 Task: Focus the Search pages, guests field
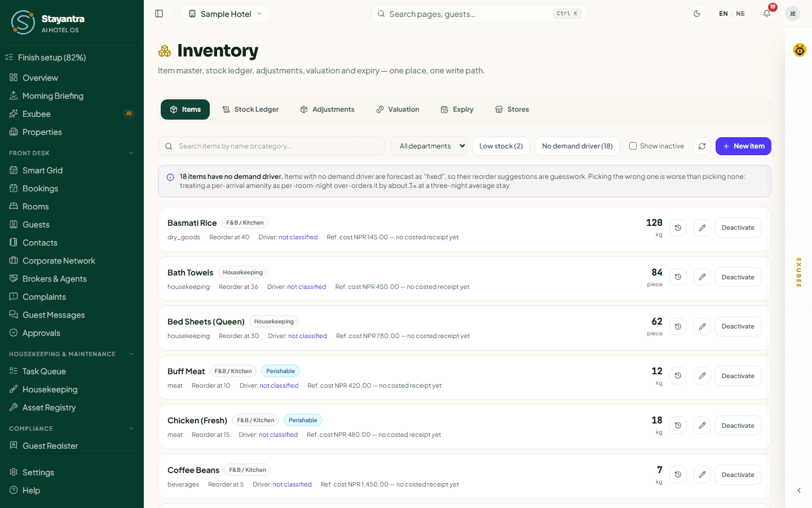click(x=479, y=14)
